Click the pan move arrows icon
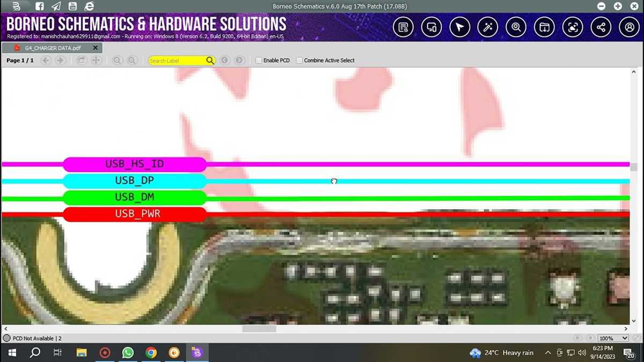The height and width of the screenshot is (362, 644). [x=96, y=61]
